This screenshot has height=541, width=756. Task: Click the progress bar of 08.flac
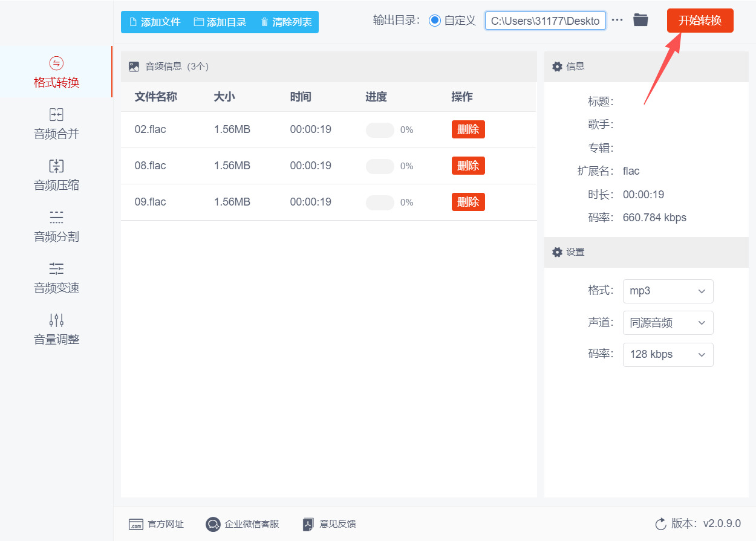coord(380,166)
